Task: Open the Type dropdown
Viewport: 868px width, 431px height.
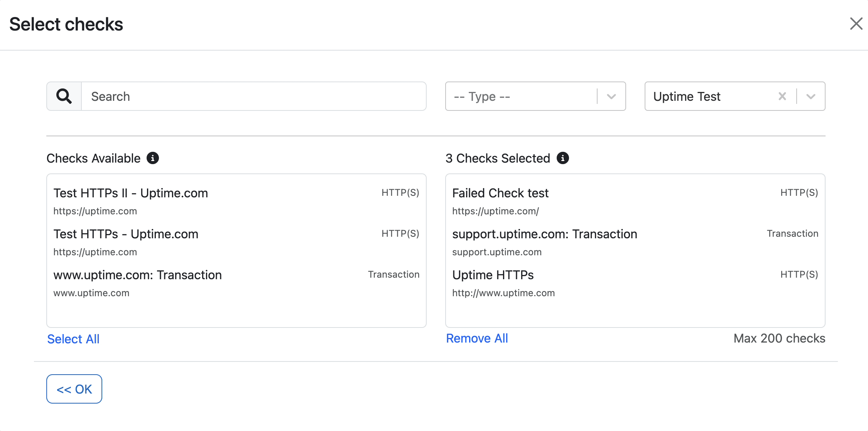Action: point(535,96)
